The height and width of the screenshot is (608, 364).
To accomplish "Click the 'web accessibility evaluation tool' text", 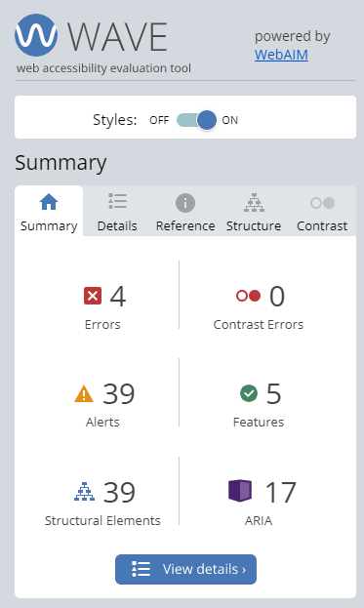I will tap(103, 68).
